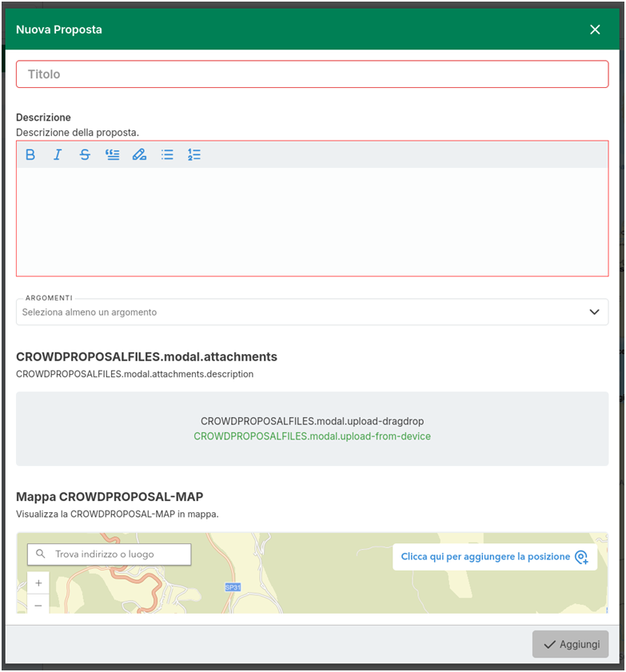Open the Argomenti topic dropdown

click(x=304, y=312)
